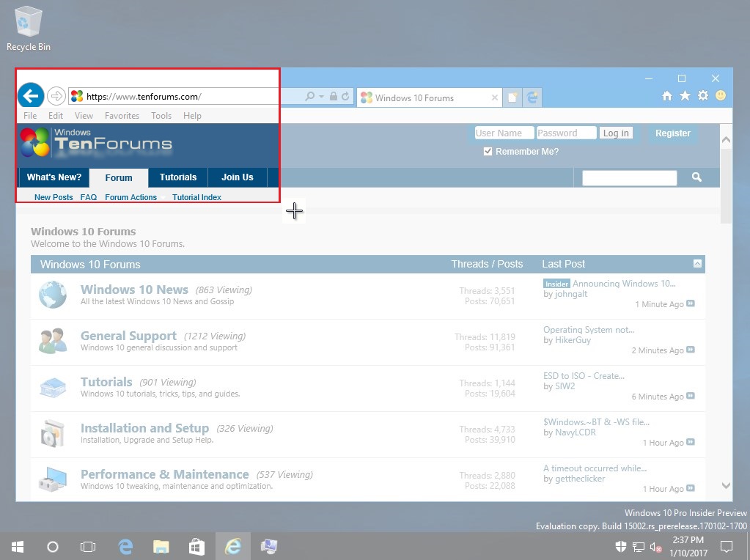
Task: Click the security lock icon in address bar
Action: [x=334, y=97]
